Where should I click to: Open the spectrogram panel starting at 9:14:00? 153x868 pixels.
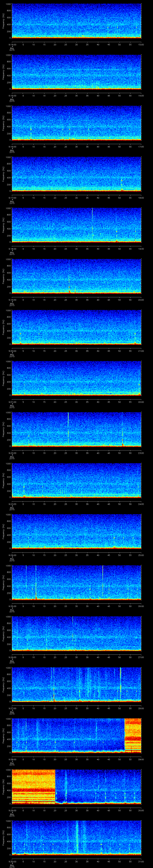click(76, 21)
